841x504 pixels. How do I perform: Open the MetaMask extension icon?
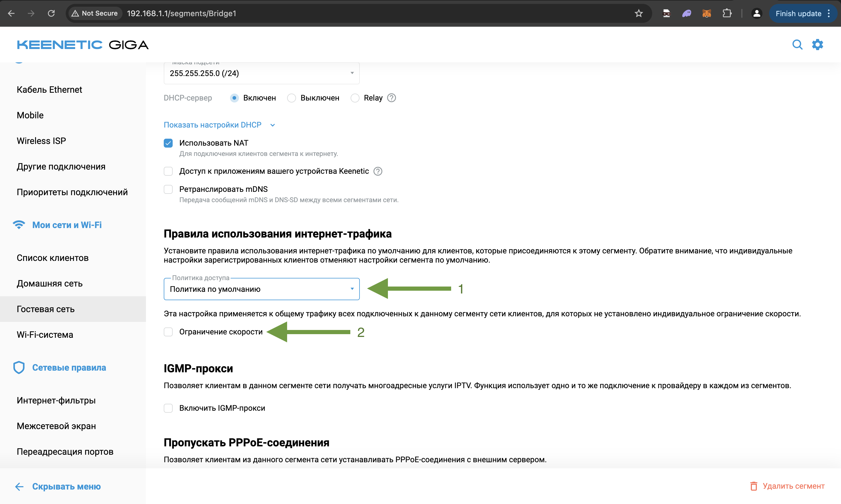click(x=706, y=13)
